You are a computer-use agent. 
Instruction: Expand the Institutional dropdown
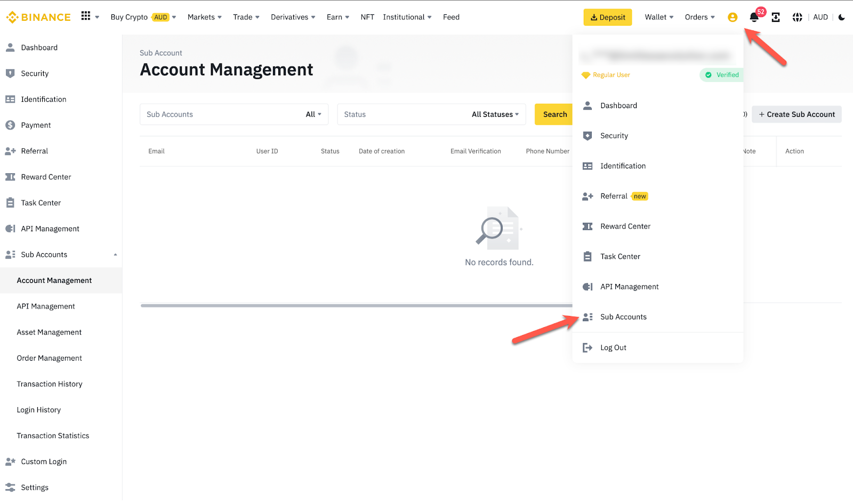tap(407, 17)
